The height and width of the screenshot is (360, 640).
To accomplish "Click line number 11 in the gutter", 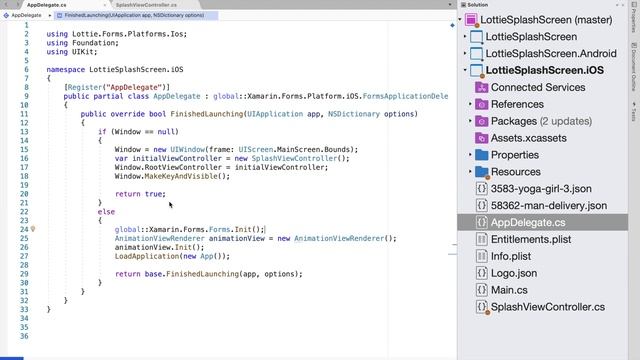I will tap(24, 114).
